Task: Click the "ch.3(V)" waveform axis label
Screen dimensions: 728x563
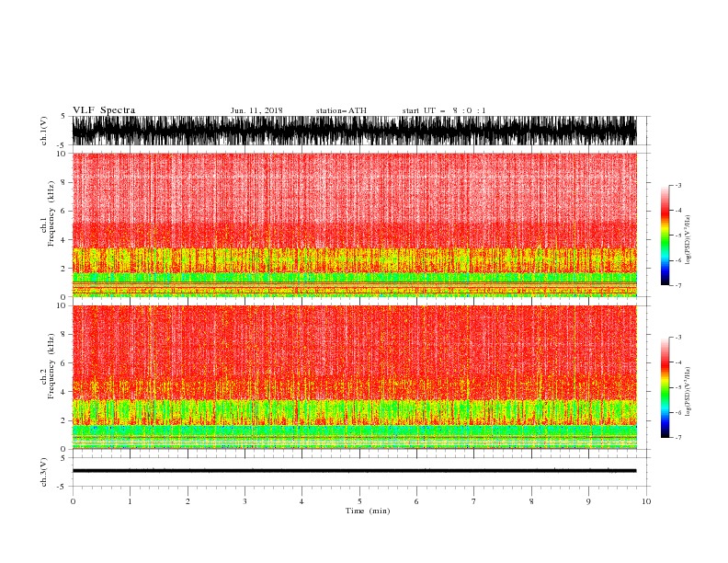Action: point(44,472)
